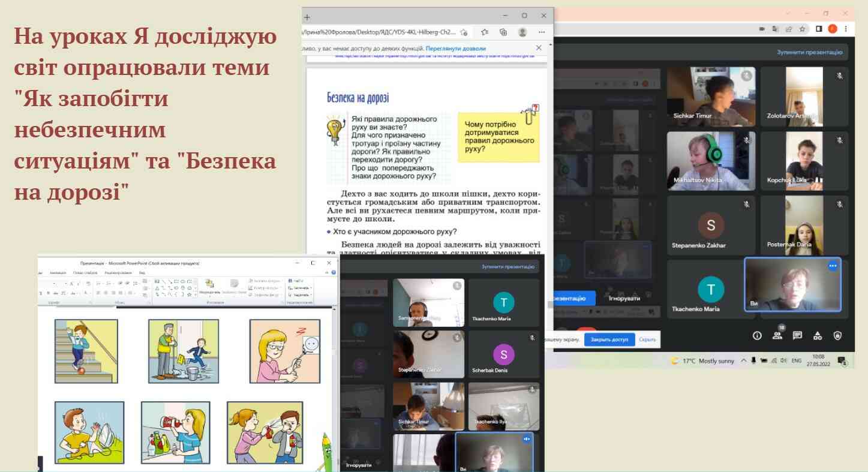Click the blue 'Закрыть доступ' button
The image size is (868, 472).
point(609,339)
